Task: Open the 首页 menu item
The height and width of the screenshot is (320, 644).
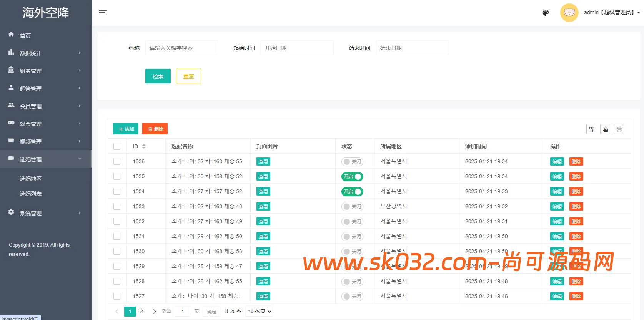Action: pos(46,35)
